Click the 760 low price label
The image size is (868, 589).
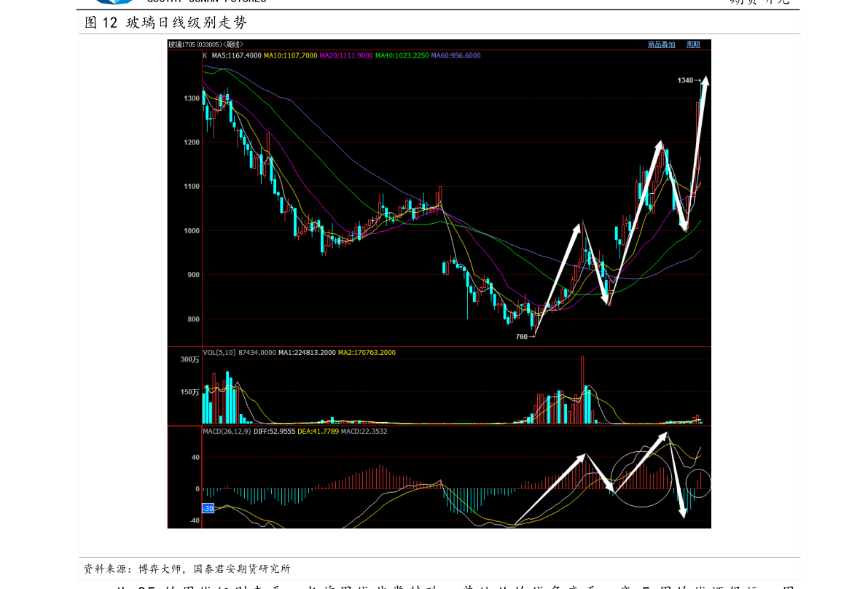click(521, 337)
